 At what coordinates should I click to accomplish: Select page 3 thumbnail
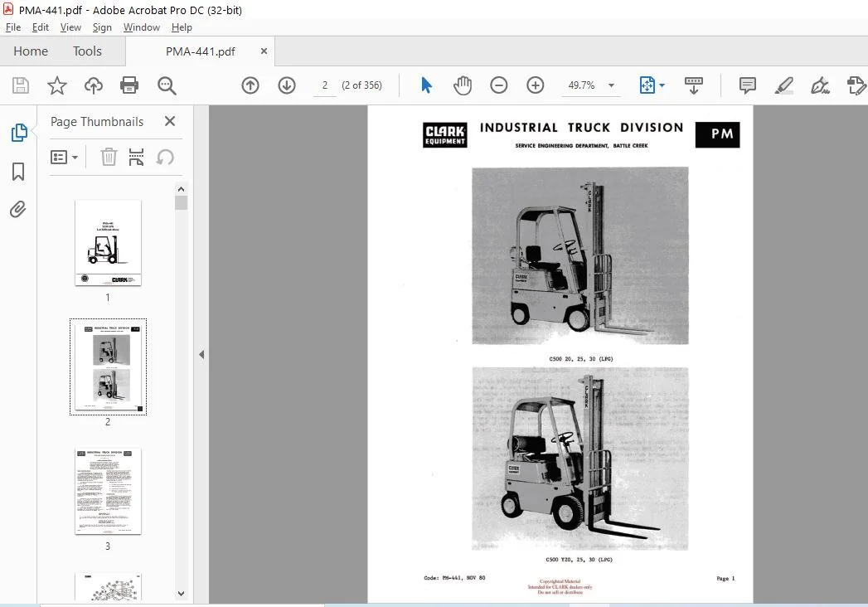tap(108, 492)
